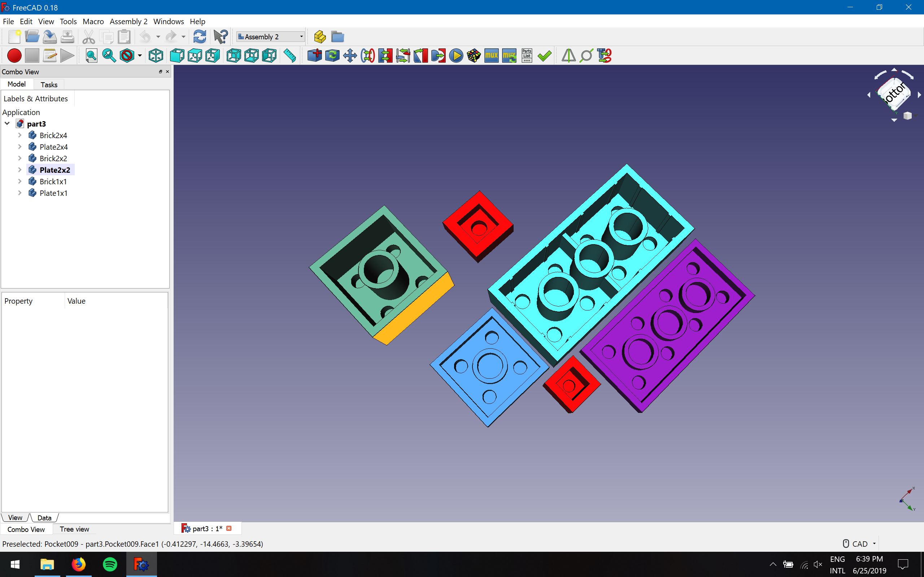Image resolution: width=924 pixels, height=577 pixels.
Task: Click the measure distance ruler icon
Action: tap(290, 56)
